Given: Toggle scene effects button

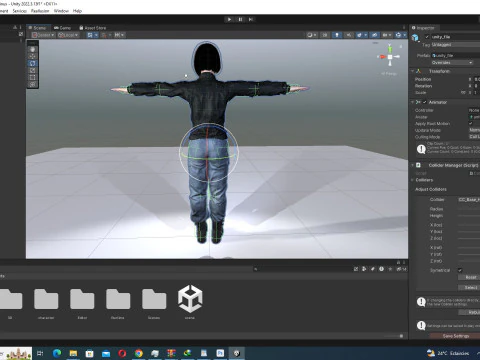Looking at the screenshot, I should pyautogui.click(x=360, y=35).
